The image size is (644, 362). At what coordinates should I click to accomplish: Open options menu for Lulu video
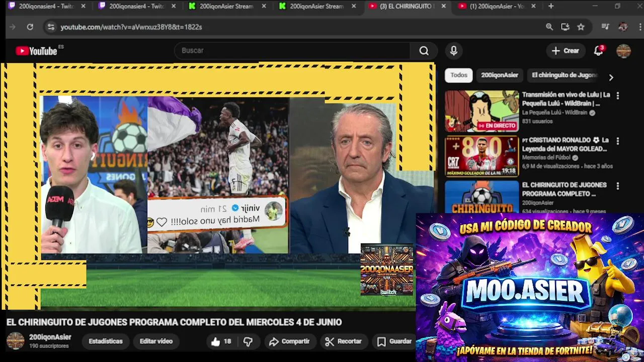pyautogui.click(x=618, y=96)
